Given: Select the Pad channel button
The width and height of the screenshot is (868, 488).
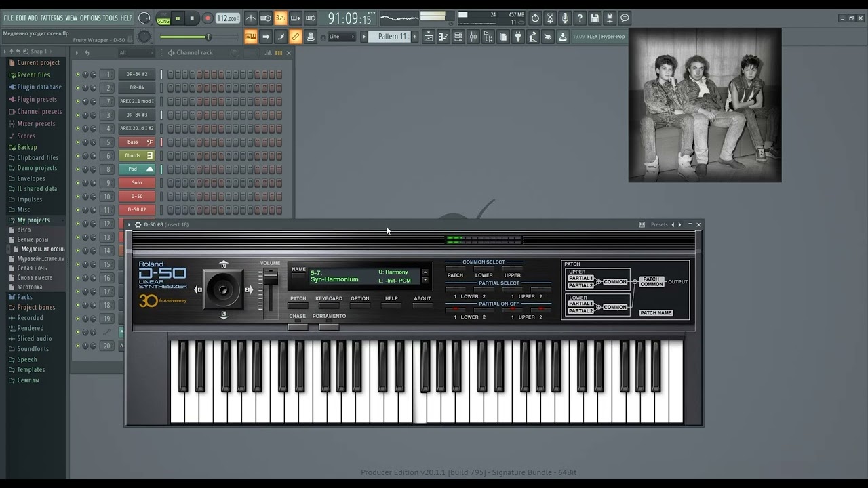Looking at the screenshot, I should click(137, 169).
